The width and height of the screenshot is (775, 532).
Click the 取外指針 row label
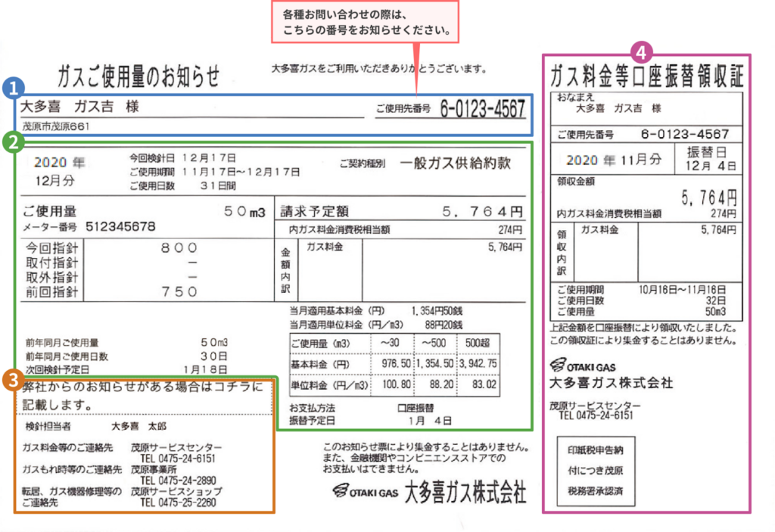click(52, 278)
